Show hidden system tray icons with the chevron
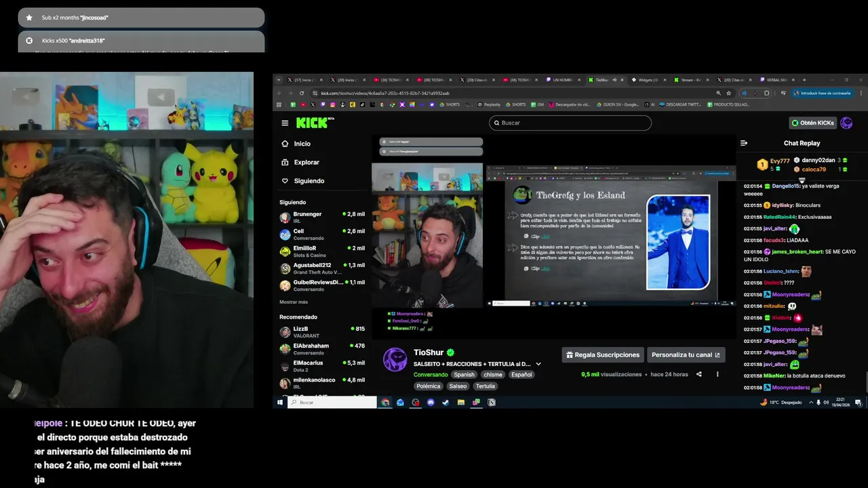The image size is (868, 488). tap(811, 403)
